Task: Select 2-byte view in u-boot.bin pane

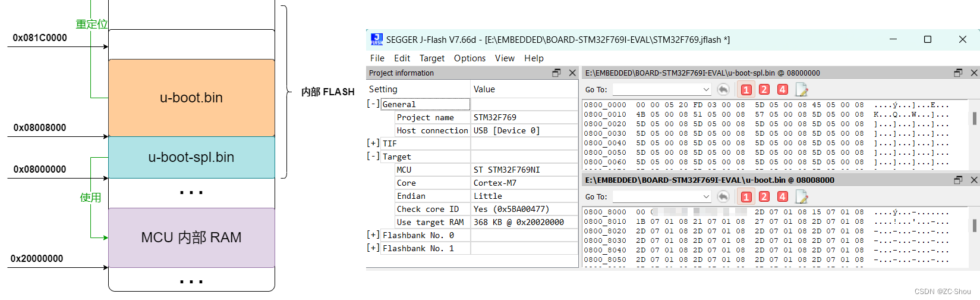Action: click(x=764, y=197)
